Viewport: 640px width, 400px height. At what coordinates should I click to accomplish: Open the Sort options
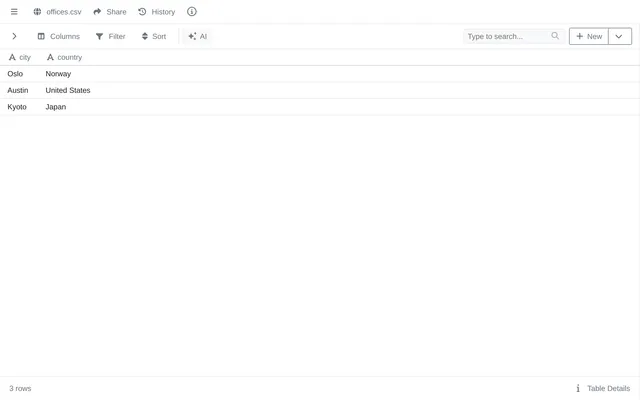click(x=154, y=36)
